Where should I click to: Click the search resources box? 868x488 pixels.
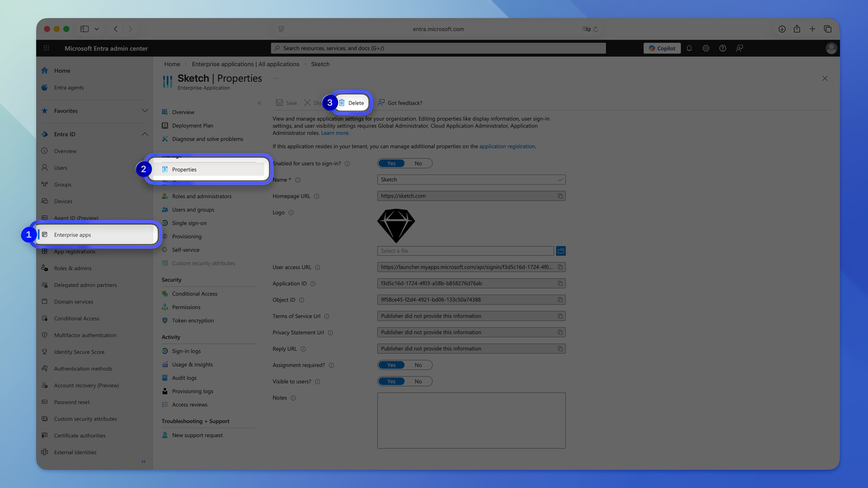tap(438, 48)
